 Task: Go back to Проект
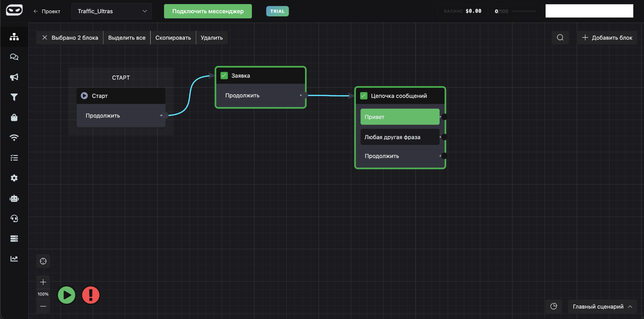(47, 11)
